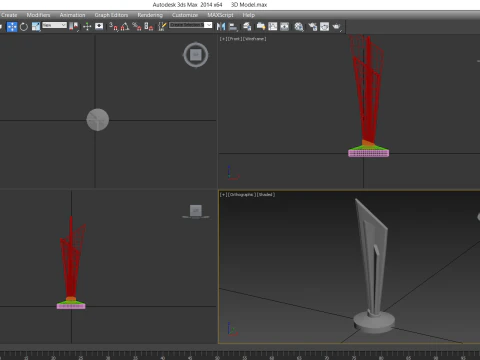Click Use Pivot Point Center button
Image resolution: width=480 pixels, height=360 pixels.
[74, 27]
